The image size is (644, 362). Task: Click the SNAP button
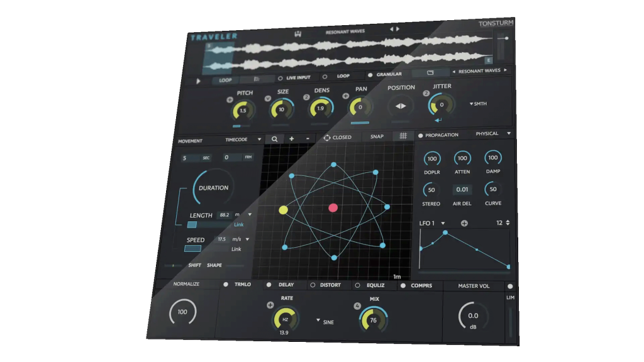point(377,136)
